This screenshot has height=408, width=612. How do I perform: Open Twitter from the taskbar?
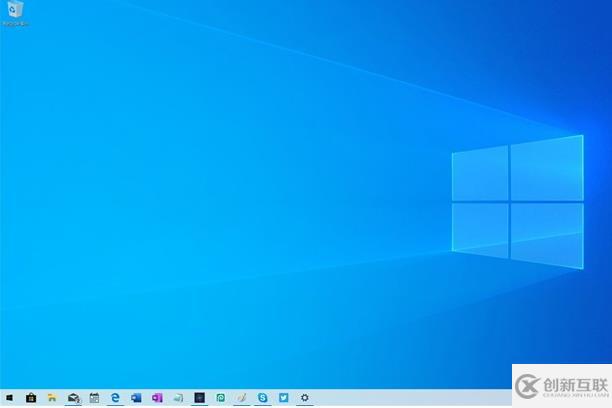click(x=284, y=398)
